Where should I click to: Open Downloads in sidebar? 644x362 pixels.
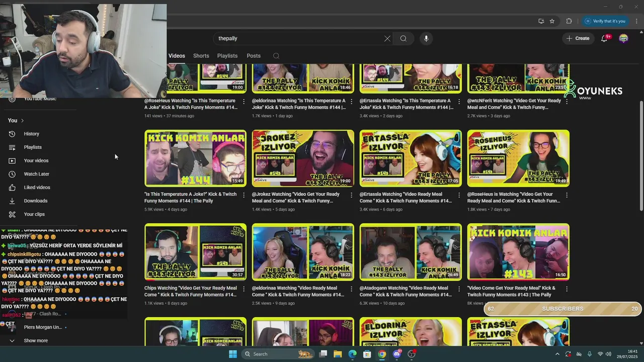pyautogui.click(x=36, y=201)
